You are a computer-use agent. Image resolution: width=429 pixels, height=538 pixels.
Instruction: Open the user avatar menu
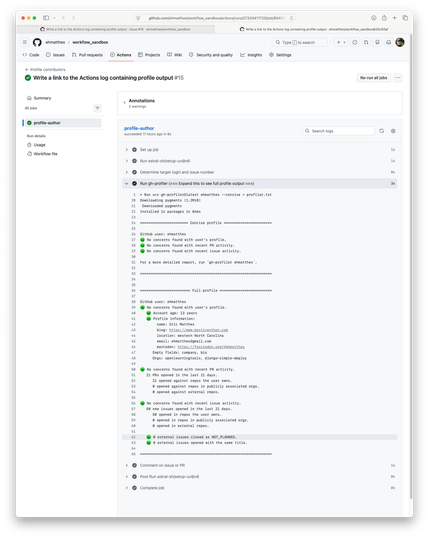click(400, 42)
